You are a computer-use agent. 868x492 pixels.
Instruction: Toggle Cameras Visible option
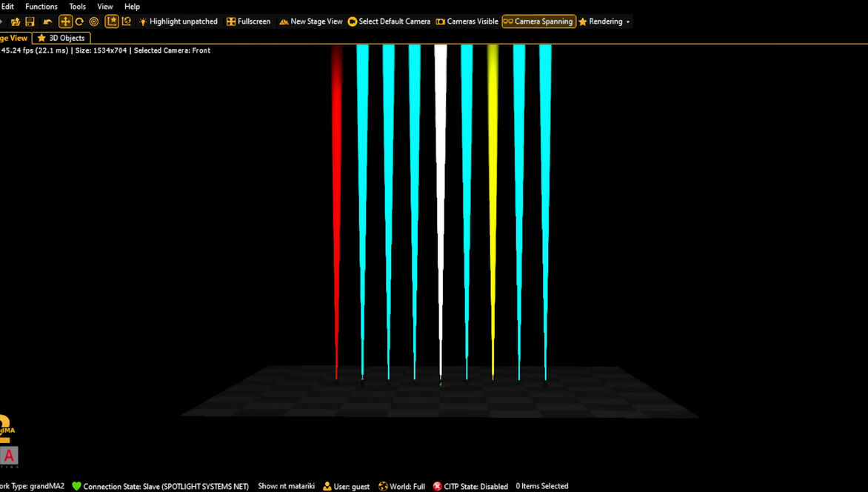(x=467, y=21)
